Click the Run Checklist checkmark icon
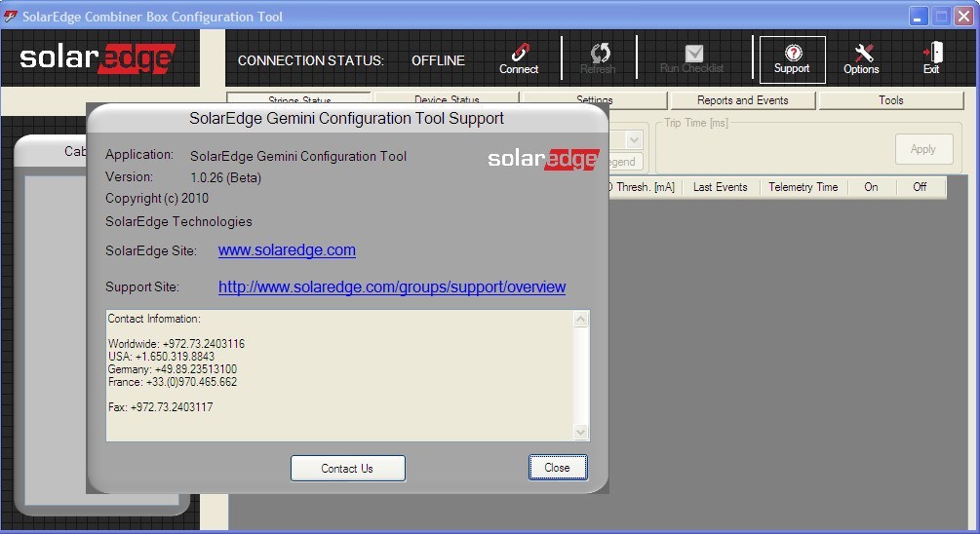This screenshot has height=534, width=980. pos(693,53)
